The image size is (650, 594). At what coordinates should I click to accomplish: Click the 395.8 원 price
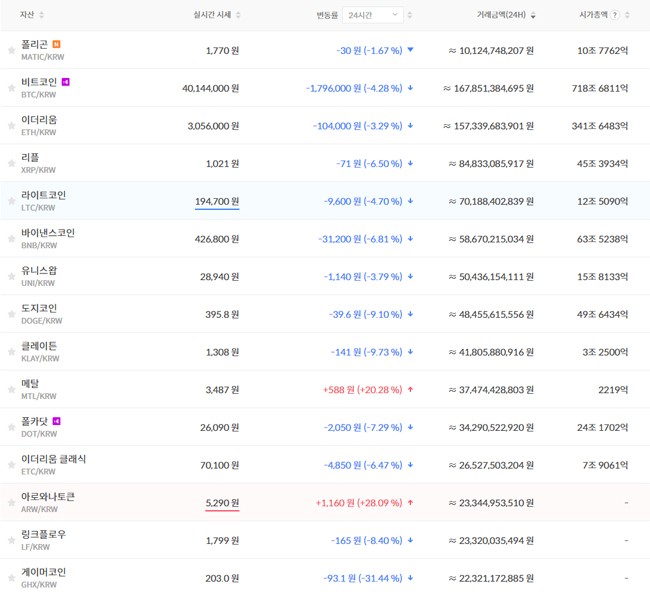pos(222,315)
